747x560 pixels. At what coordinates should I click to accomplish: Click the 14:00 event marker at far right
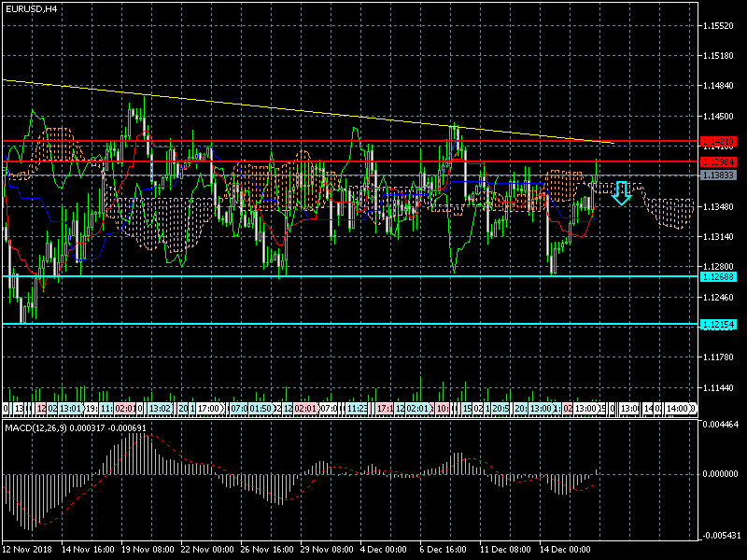click(683, 409)
